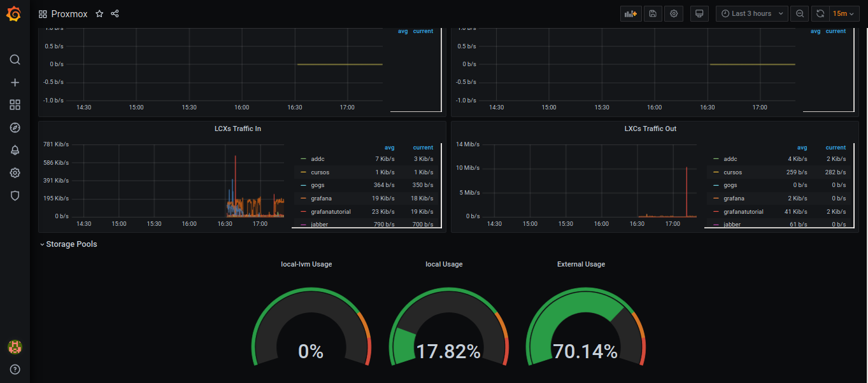Click the local Usage 17.82% gauge
The width and height of the screenshot is (868, 383).
(x=448, y=328)
